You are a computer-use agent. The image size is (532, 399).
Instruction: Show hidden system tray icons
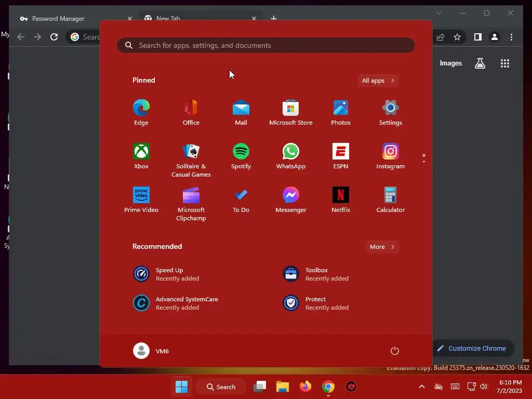(422, 387)
